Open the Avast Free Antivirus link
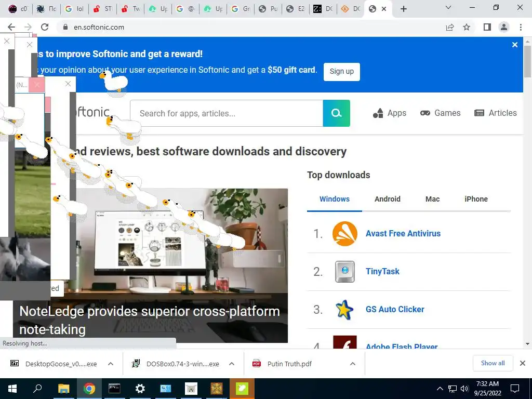Viewport: 532px width, 399px height. 403,233
